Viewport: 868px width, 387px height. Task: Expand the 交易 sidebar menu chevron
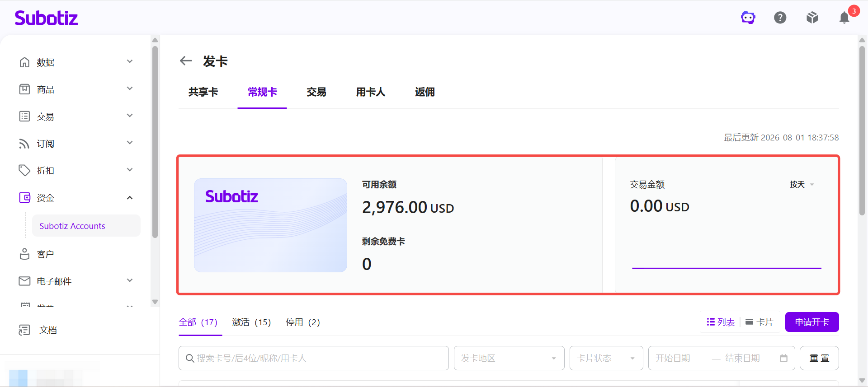point(130,116)
